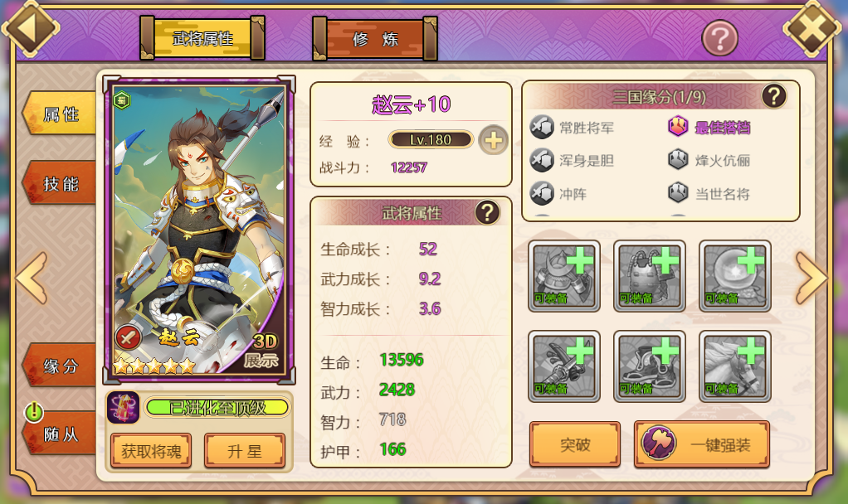Add experience with the plus icon
The height and width of the screenshot is (504, 848).
click(x=493, y=140)
